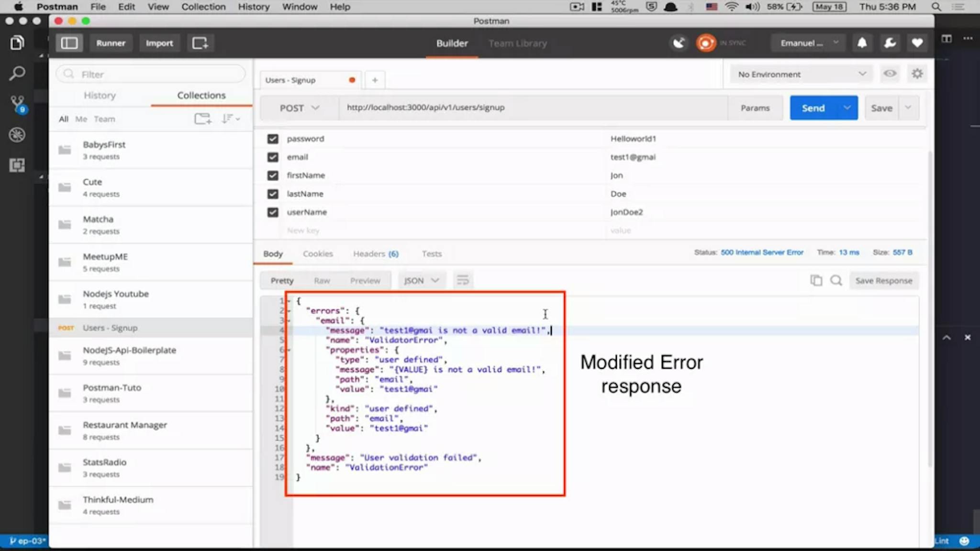Copy response using the copy icon

816,281
